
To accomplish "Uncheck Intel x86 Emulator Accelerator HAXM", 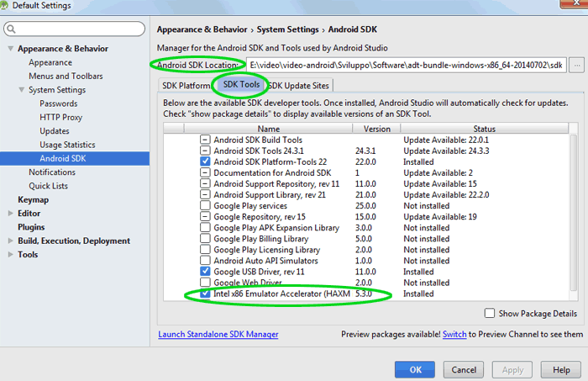I will click(205, 294).
